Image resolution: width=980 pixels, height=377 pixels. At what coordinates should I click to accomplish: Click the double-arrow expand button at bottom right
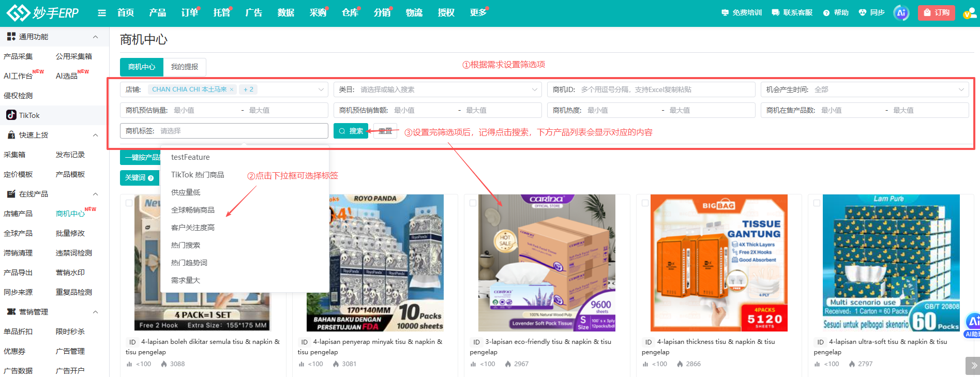973,366
